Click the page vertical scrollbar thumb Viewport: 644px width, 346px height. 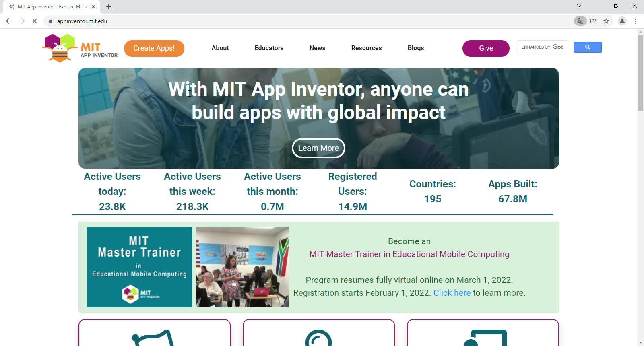pos(640,72)
